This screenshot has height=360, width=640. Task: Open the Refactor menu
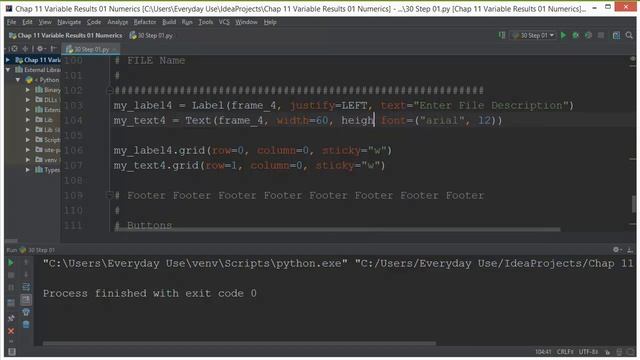pyautogui.click(x=145, y=22)
